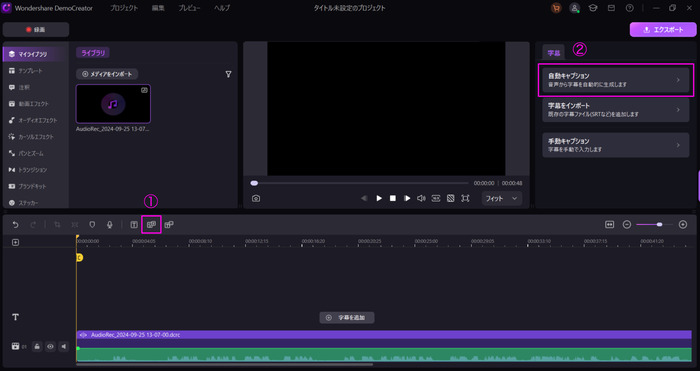Select the AudioRec media thumbnail
The width and height of the screenshot is (700, 371).
[113, 104]
